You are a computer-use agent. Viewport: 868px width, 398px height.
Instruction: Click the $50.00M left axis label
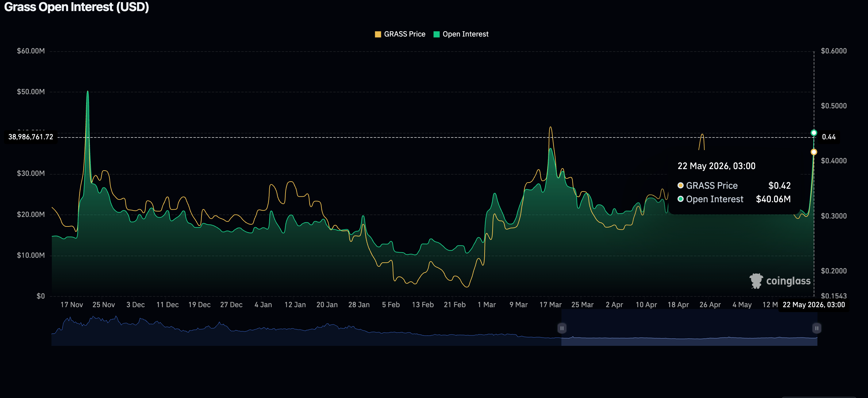[x=31, y=92]
